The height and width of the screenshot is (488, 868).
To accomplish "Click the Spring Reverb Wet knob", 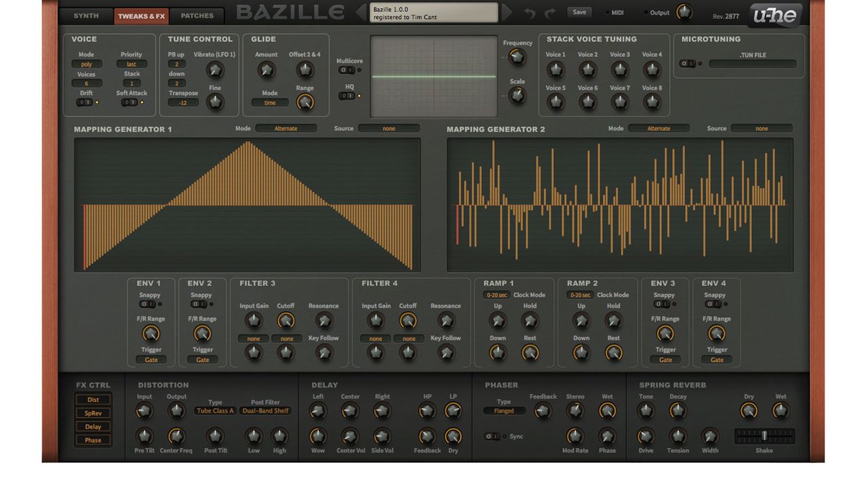I will click(781, 411).
